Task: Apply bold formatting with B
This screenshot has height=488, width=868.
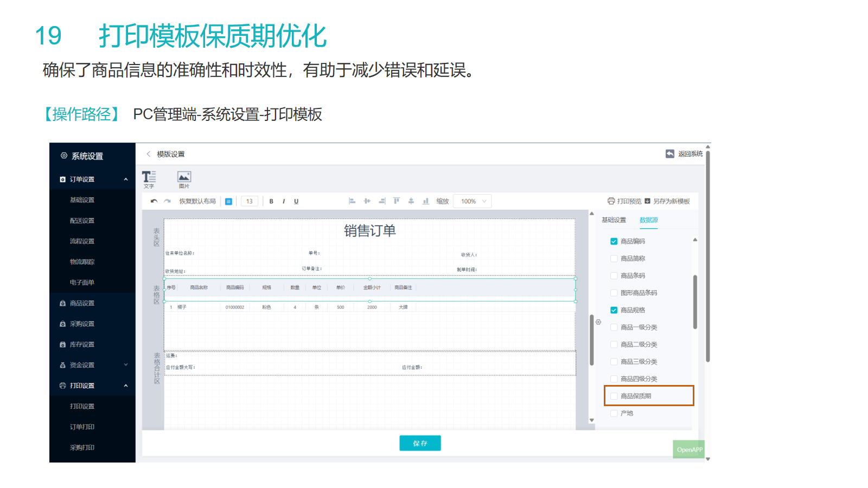Action: [271, 201]
